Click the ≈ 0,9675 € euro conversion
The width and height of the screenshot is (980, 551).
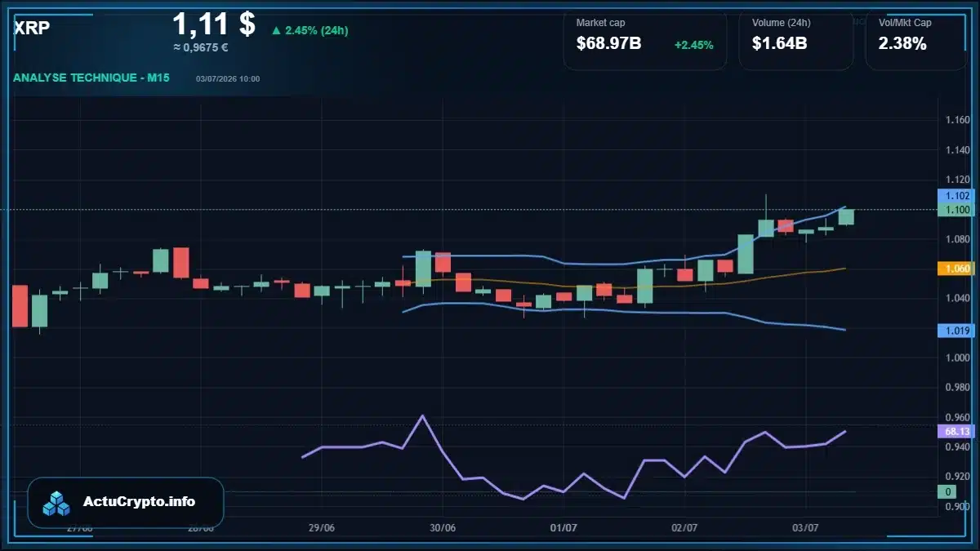(x=201, y=47)
